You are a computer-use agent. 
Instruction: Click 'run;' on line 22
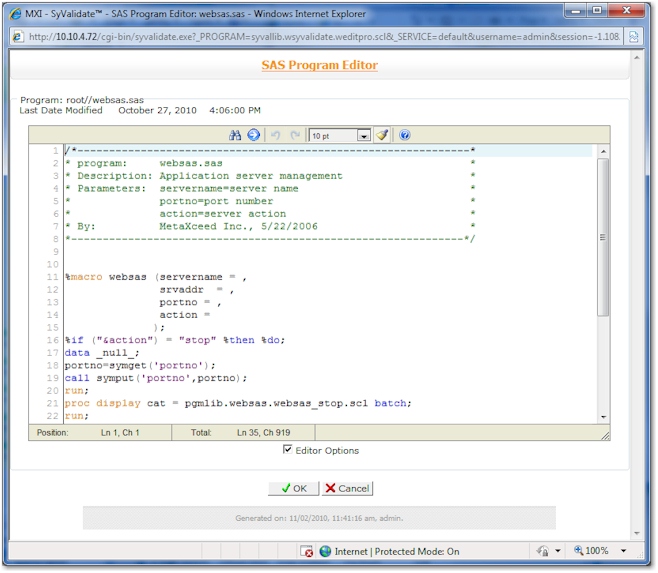[x=77, y=416]
